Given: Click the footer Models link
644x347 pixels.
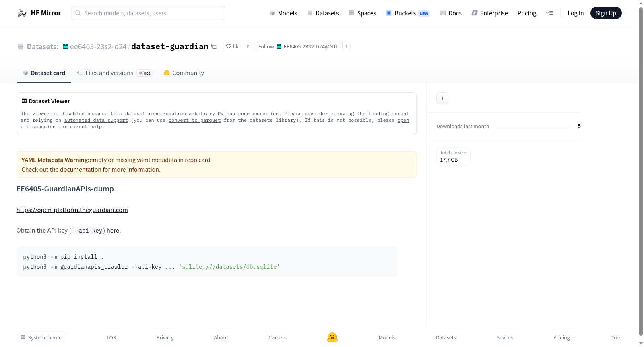Looking at the screenshot, I should (x=387, y=337).
